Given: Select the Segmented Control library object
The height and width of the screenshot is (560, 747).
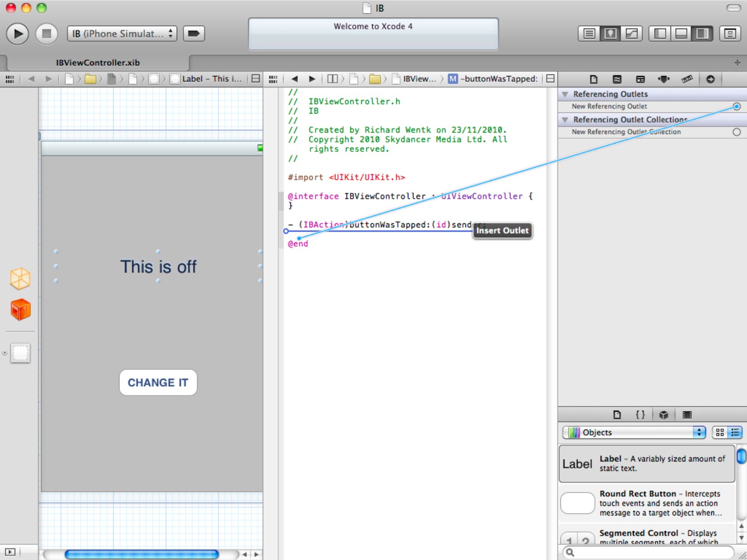Looking at the screenshot, I should click(x=647, y=535).
